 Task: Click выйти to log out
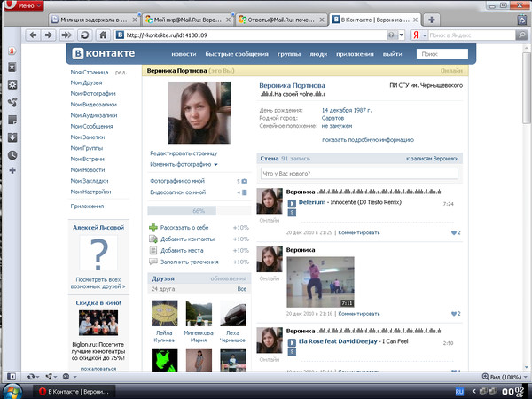[392, 54]
